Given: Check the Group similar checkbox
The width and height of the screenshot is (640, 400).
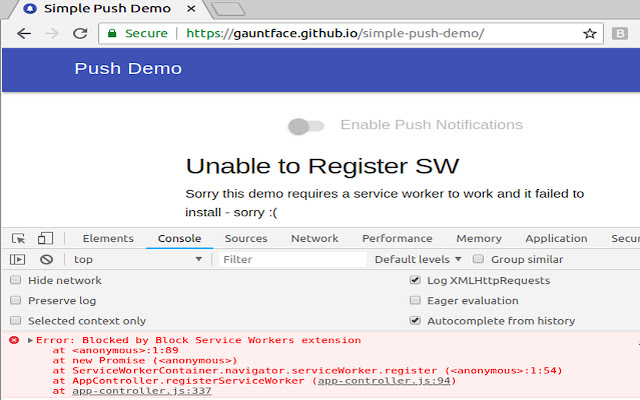Looking at the screenshot, I should [x=478, y=259].
